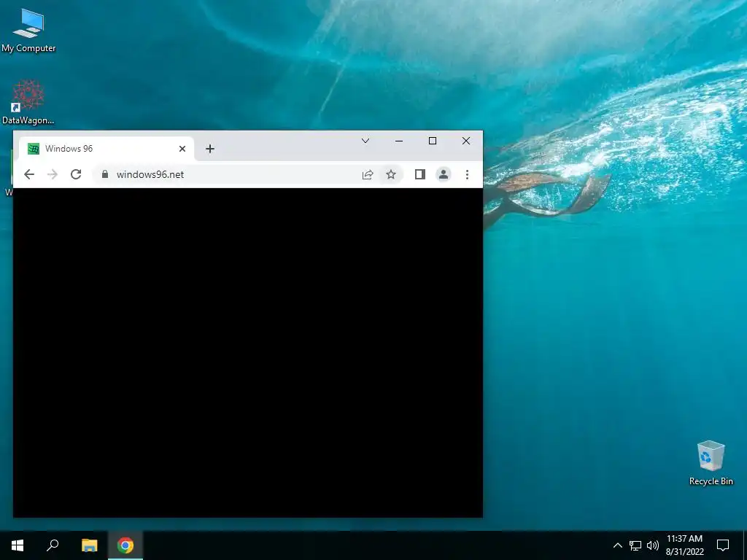Show hidden system tray icons
747x560 pixels.
pos(617,545)
